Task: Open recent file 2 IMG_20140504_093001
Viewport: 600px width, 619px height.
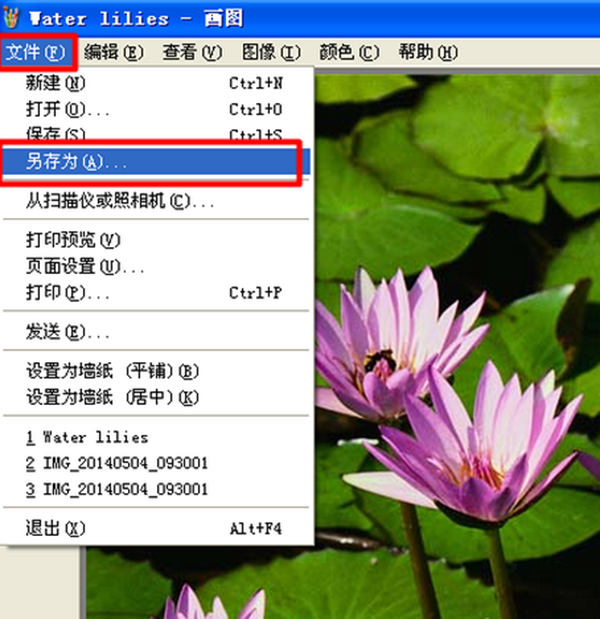Action: (x=156, y=463)
